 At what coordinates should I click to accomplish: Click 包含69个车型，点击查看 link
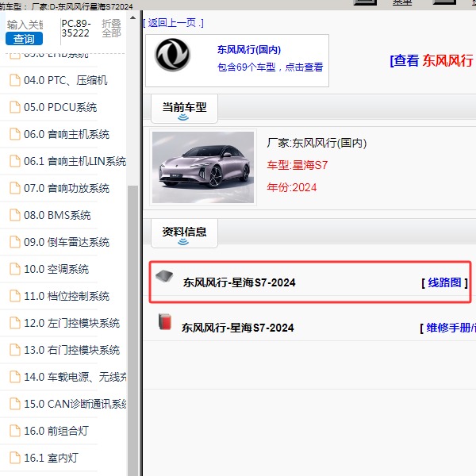(x=271, y=67)
